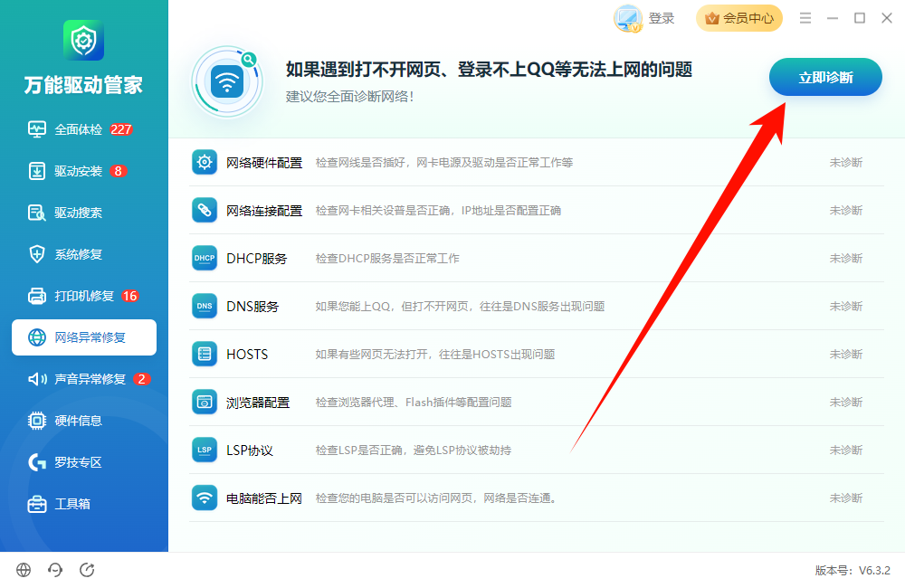
Task: Click the 网络硬件配置 gear icon
Action: 205,162
